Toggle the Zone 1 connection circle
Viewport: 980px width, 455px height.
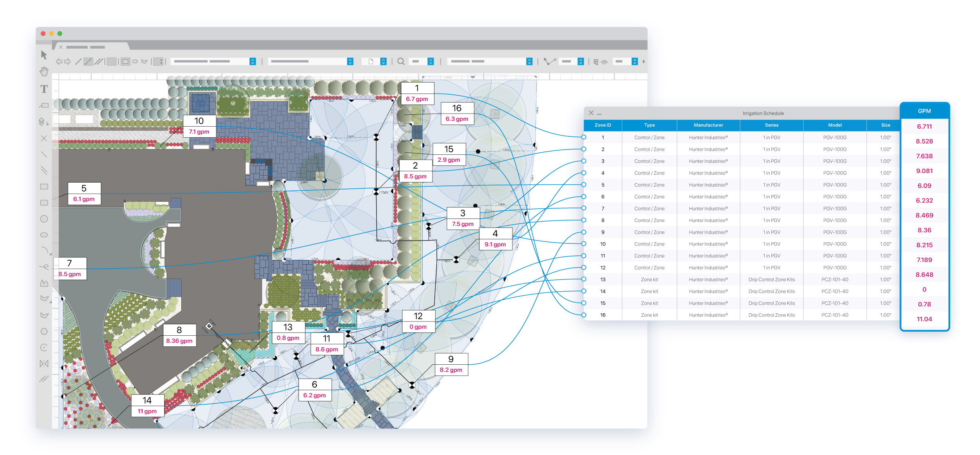tap(584, 137)
